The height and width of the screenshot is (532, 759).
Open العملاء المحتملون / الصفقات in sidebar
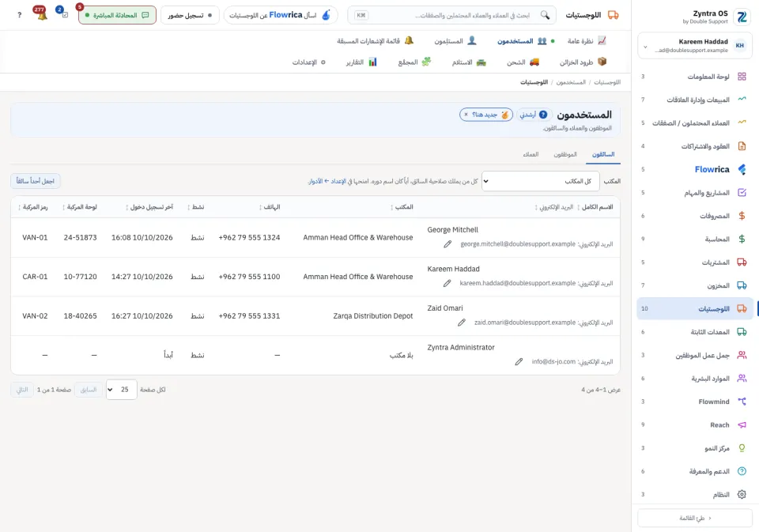694,123
